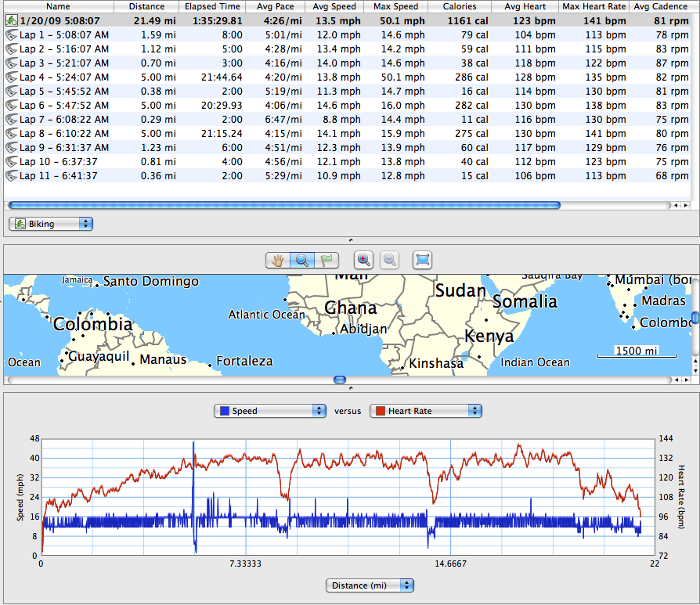700x605 pixels.
Task: Open the Biking activity type dropdown
Action: tap(51, 224)
